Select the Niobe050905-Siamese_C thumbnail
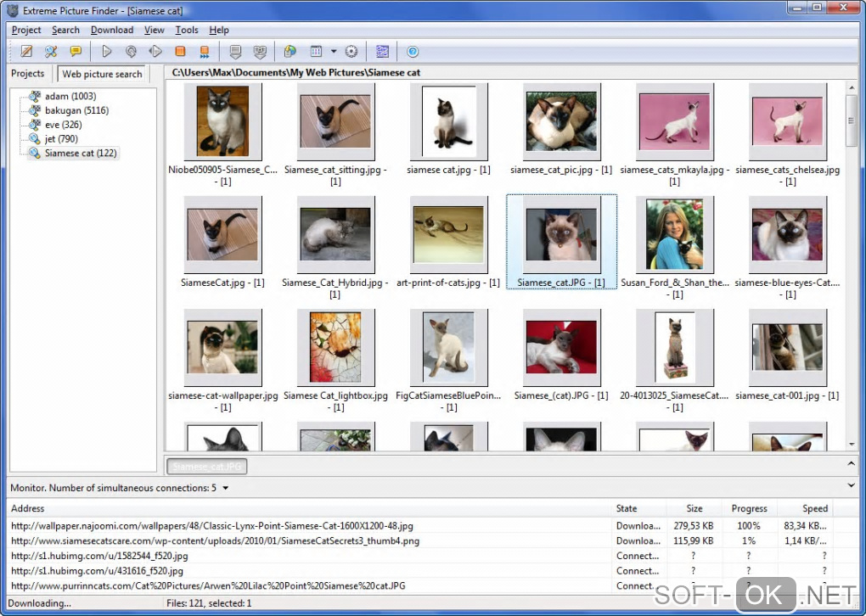Viewport: 866px width, 616px height. pyautogui.click(x=223, y=122)
